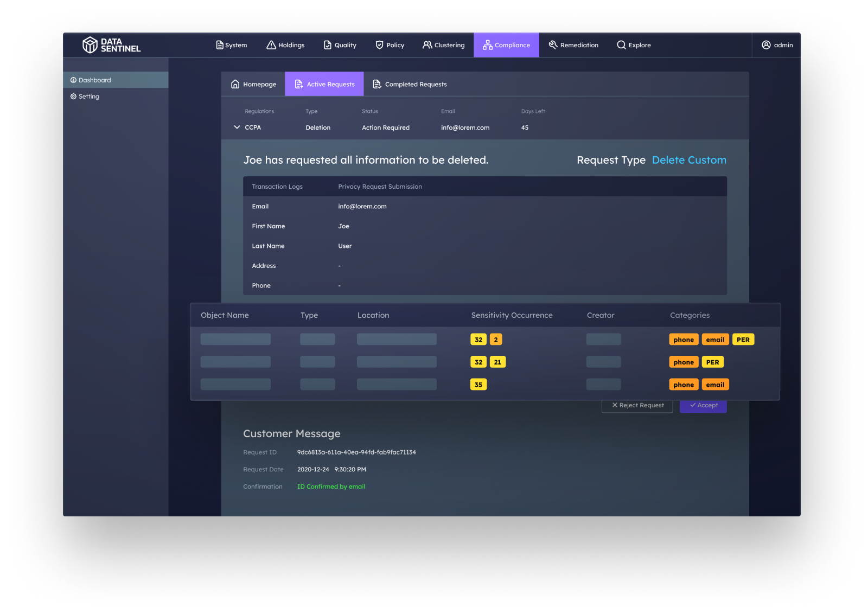Click the Clustering people icon
The image size is (868, 614).
pyautogui.click(x=427, y=45)
